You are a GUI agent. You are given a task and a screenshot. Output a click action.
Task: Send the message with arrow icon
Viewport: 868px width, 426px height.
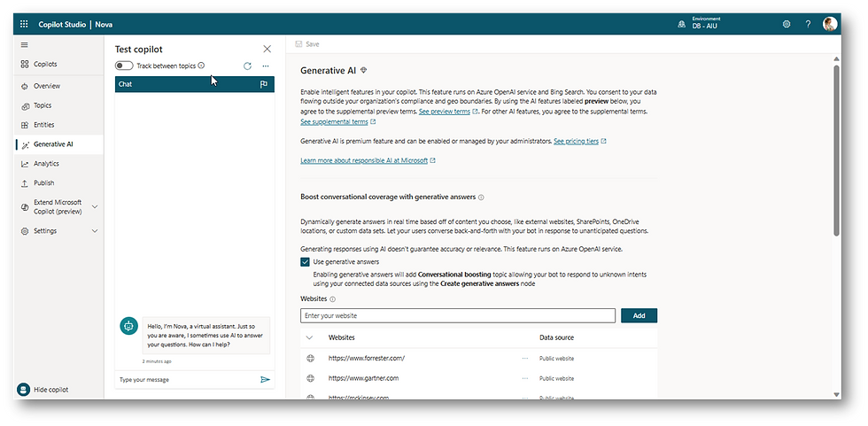[265, 380]
